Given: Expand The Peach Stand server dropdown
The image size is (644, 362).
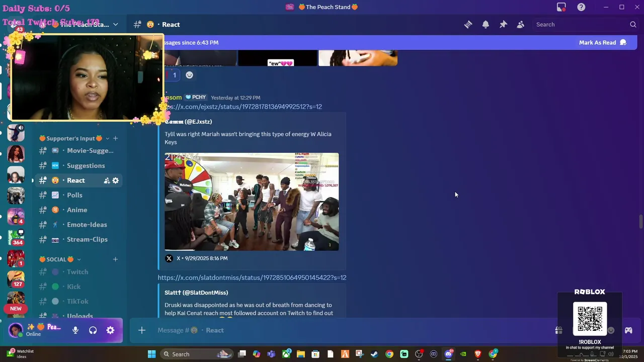Looking at the screenshot, I should tap(115, 24).
